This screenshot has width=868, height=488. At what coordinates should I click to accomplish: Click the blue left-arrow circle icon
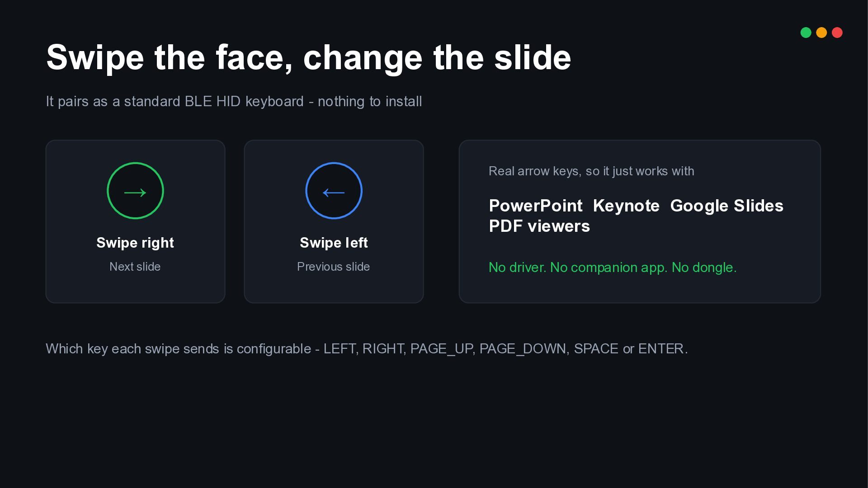click(x=334, y=191)
